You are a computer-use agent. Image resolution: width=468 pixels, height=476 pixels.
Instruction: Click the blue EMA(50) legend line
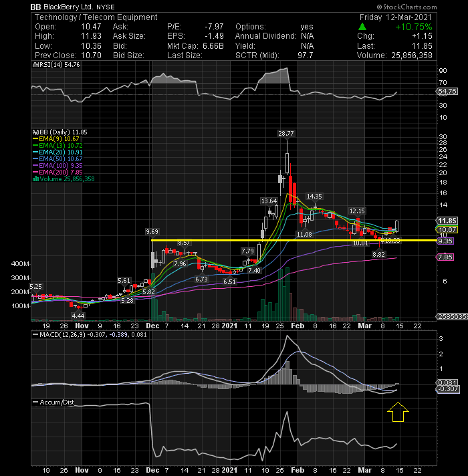click(x=35, y=159)
